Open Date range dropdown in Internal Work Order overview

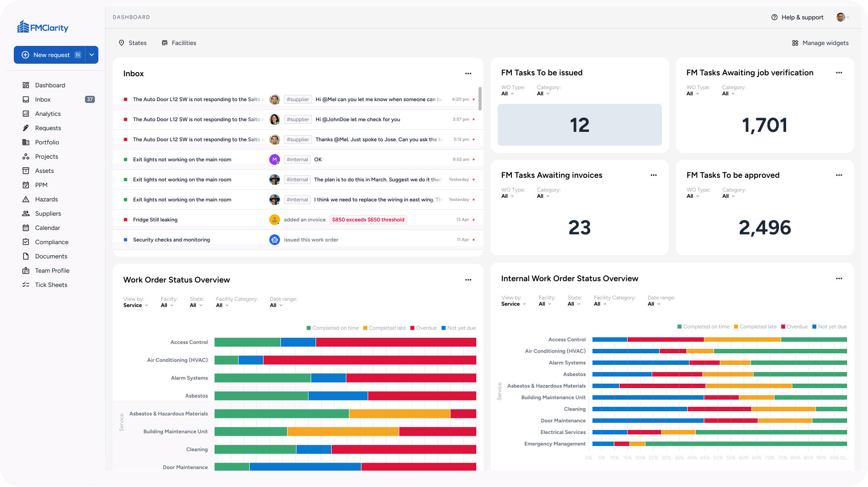coord(653,304)
